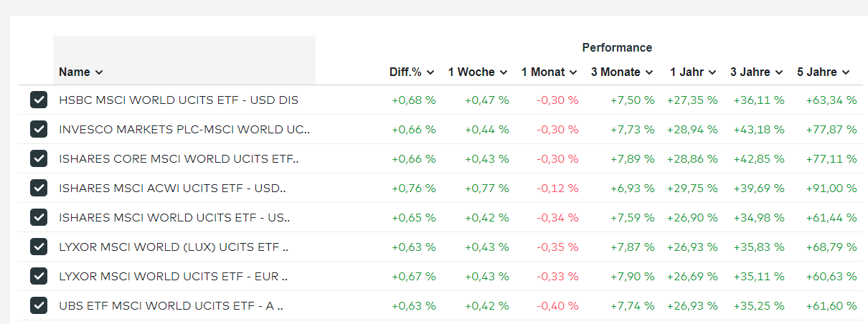868x324 pixels.
Task: Sort by Diff.% column header
Action: (412, 72)
